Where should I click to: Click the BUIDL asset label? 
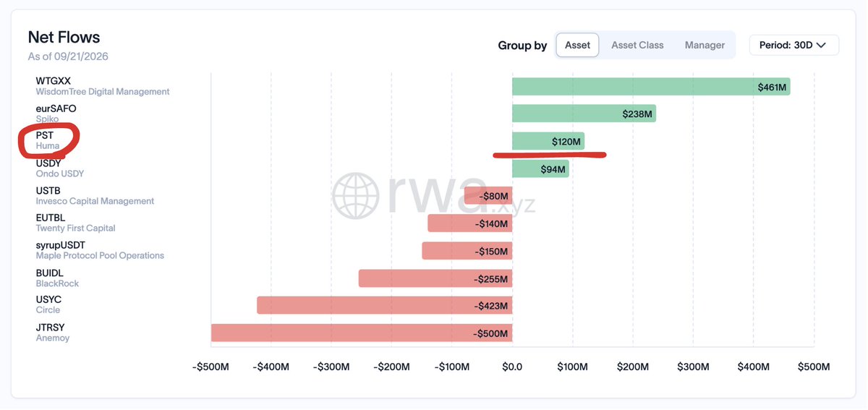click(x=49, y=273)
